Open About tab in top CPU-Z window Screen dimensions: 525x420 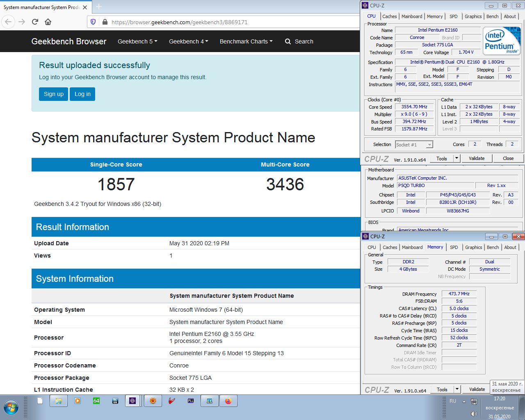(x=510, y=16)
